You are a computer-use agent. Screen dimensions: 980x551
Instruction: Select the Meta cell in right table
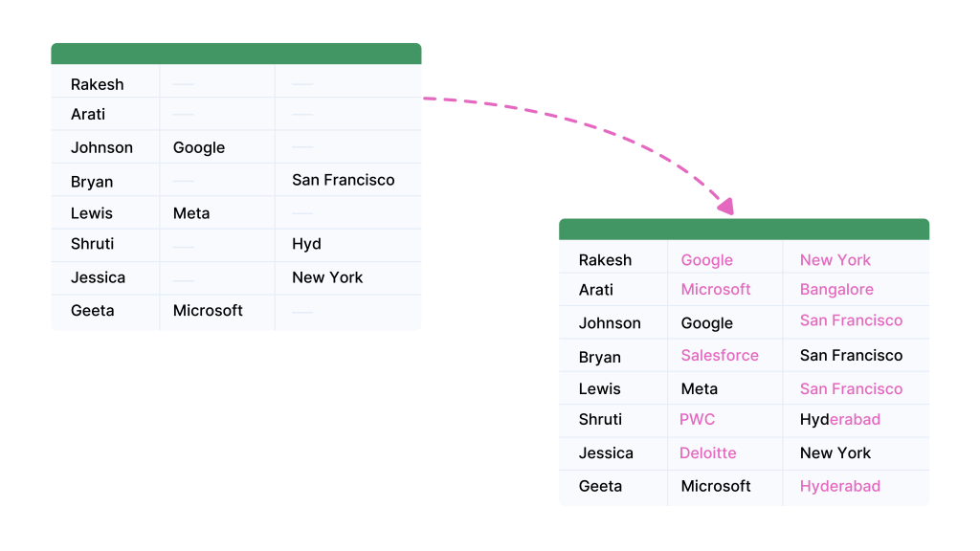[725, 388]
